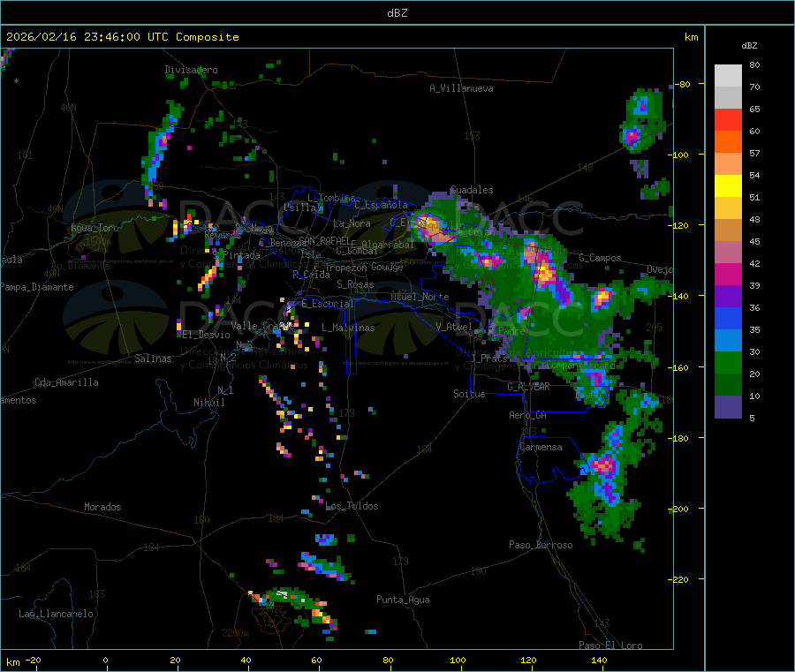Click the Salinas map label

click(153, 359)
